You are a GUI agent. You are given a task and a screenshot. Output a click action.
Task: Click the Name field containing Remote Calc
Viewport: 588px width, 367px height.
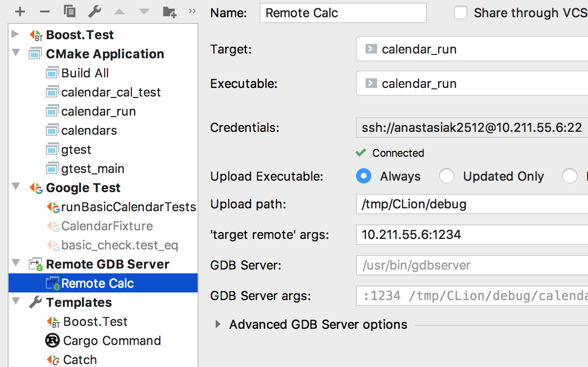(x=343, y=13)
